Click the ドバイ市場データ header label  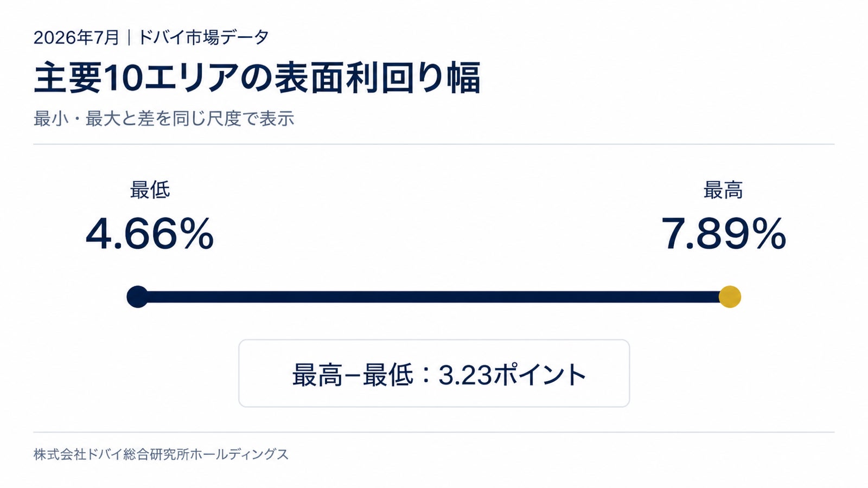[x=203, y=37]
